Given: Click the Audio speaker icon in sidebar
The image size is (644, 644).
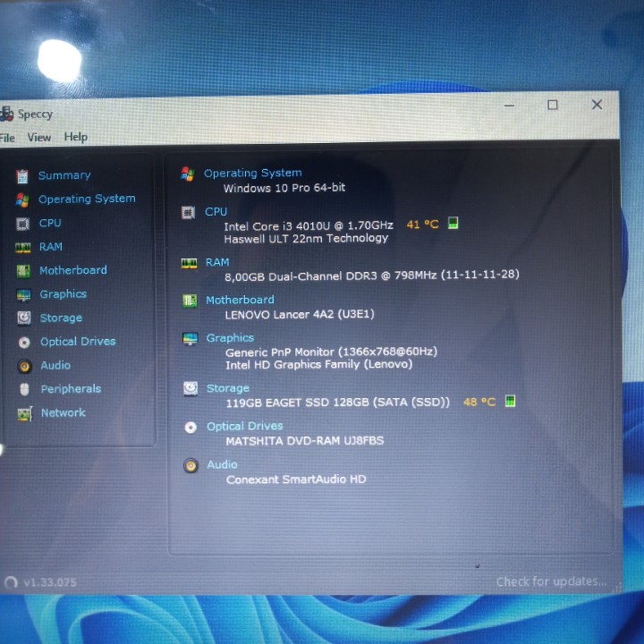Looking at the screenshot, I should [24, 365].
